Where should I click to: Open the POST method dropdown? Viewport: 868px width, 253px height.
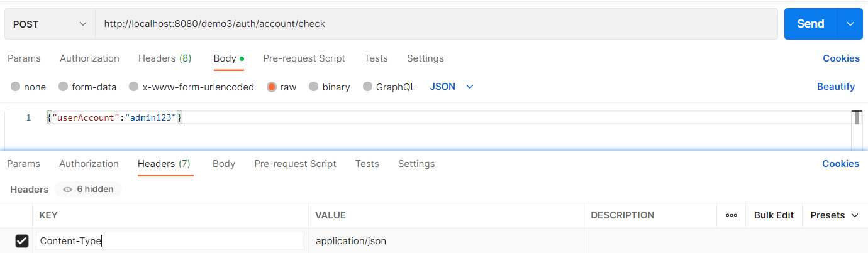pos(50,24)
